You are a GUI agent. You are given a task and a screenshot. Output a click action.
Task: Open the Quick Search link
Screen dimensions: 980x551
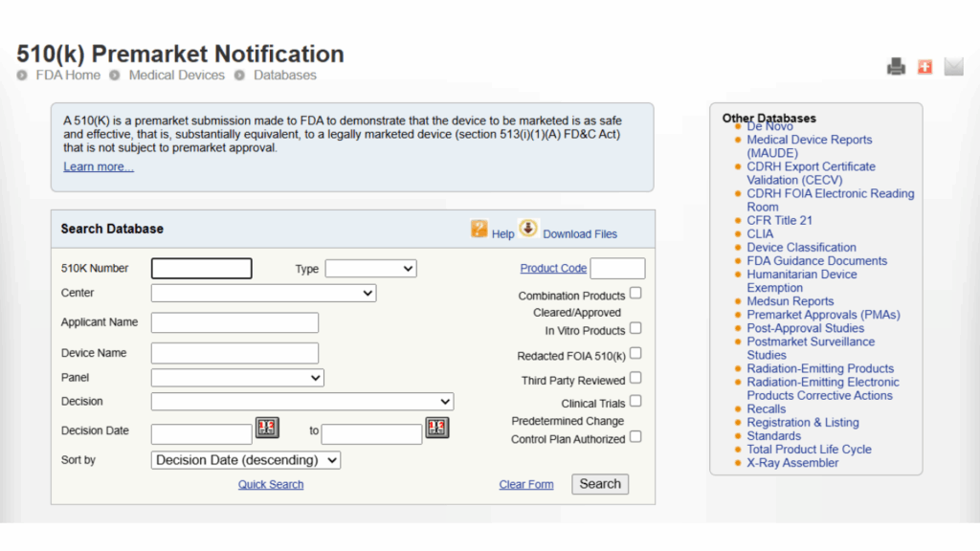click(x=271, y=485)
